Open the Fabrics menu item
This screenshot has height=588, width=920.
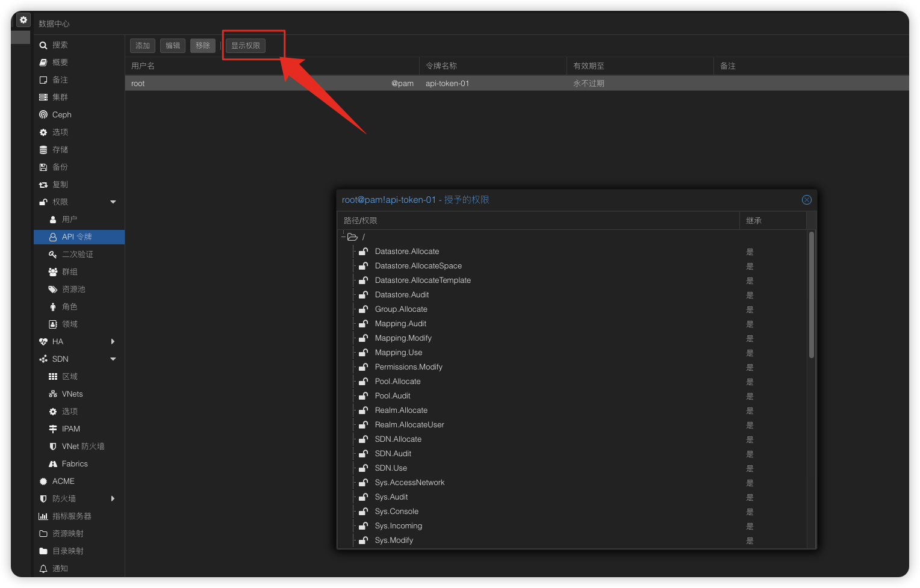point(75,464)
